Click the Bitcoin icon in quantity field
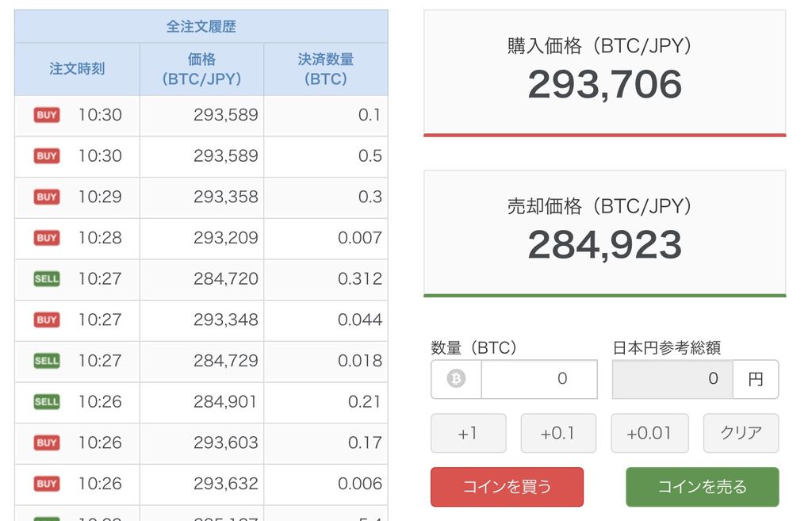This screenshot has width=812, height=521. coord(456,378)
